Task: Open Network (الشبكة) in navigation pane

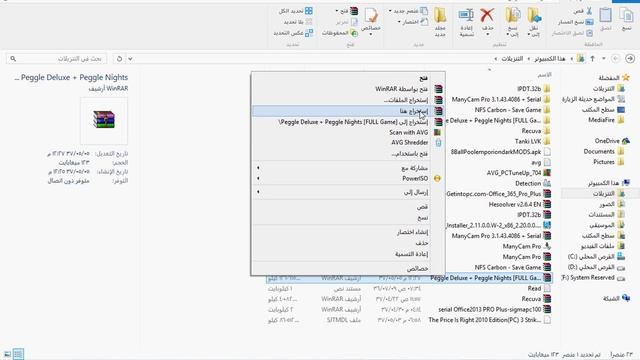Action: point(616,299)
